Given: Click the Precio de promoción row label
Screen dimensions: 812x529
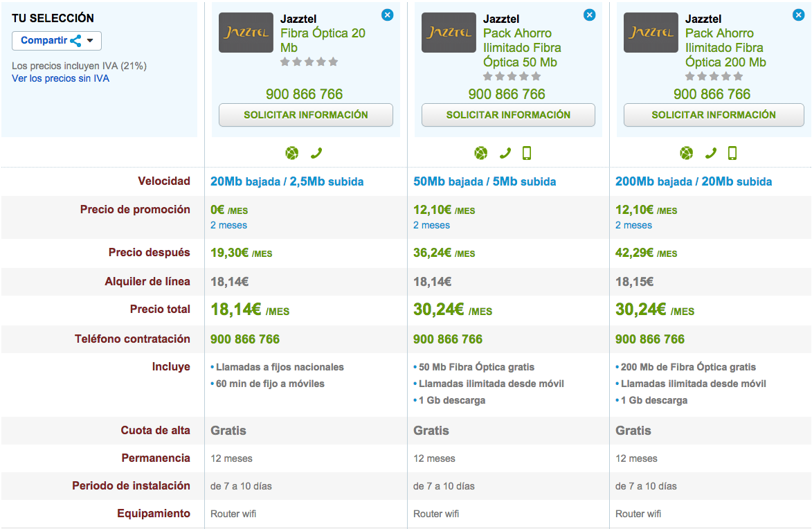Looking at the screenshot, I should click(x=135, y=210).
